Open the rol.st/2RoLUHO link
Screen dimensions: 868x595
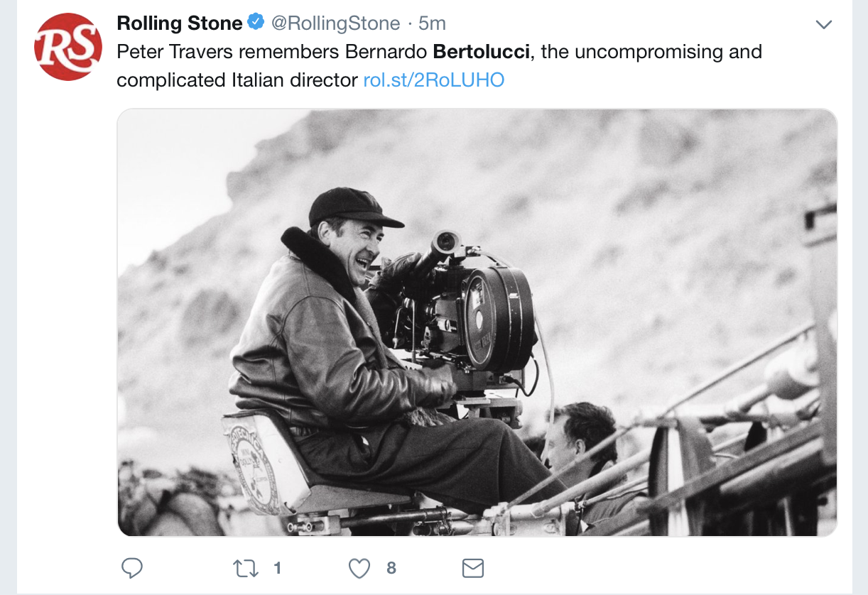pyautogui.click(x=433, y=80)
